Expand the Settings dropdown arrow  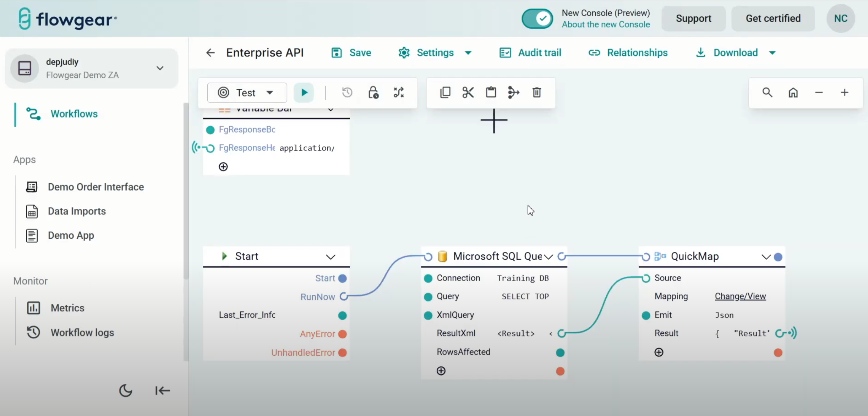tap(468, 53)
